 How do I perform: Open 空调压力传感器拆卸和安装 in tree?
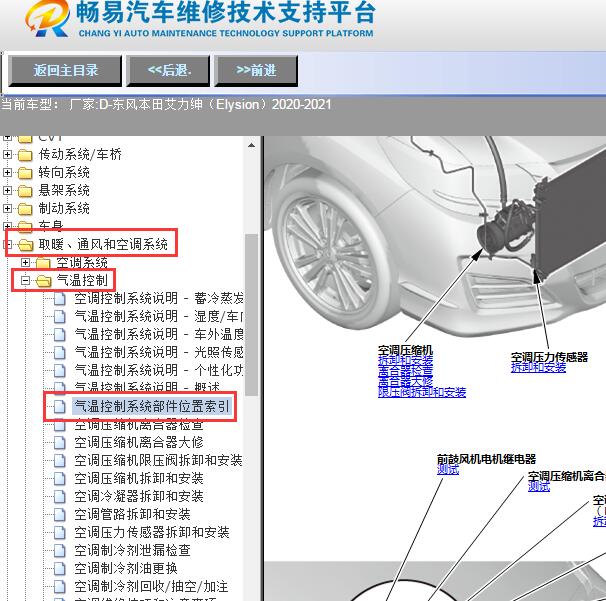coord(152,532)
